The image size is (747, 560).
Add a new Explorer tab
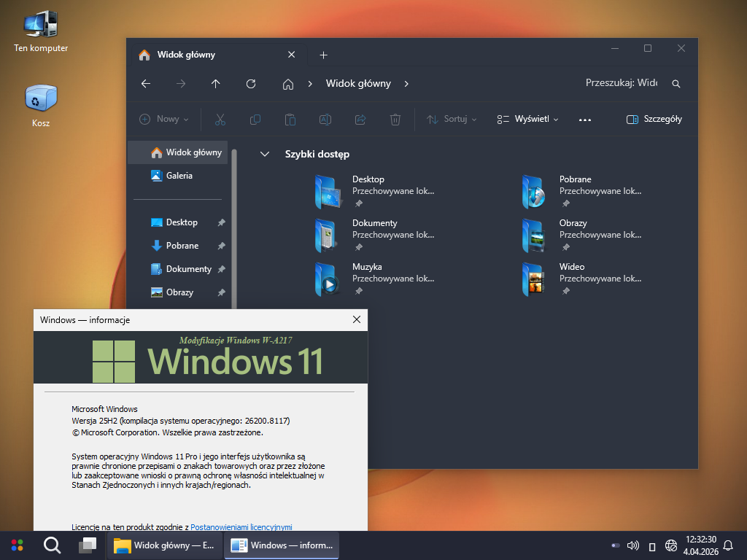coord(324,55)
